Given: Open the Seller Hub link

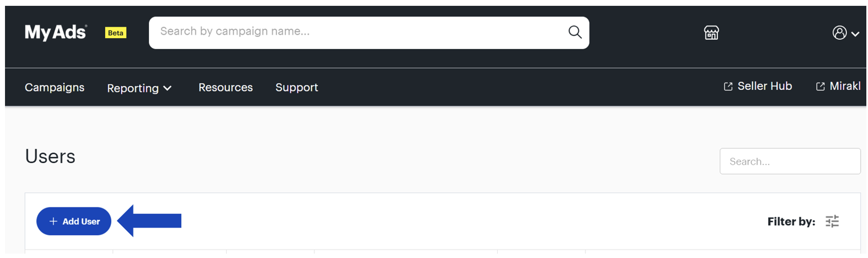Looking at the screenshot, I should [758, 86].
